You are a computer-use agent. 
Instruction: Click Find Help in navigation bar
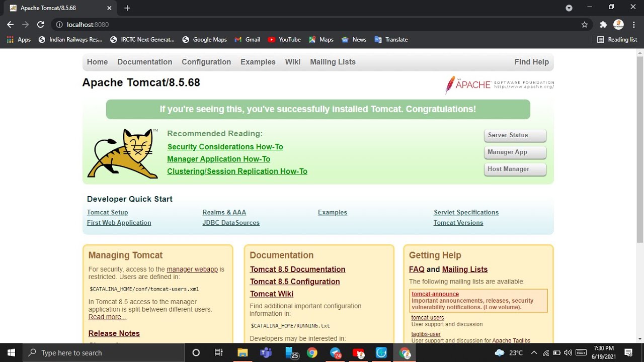[x=531, y=62]
